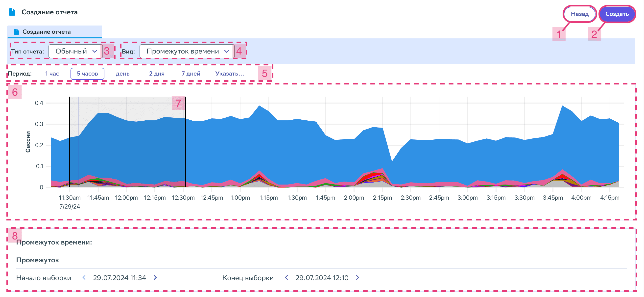Image resolution: width=644 pixels, height=297 pixels.
Task: Click the file icon in the report tab
Action: pos(17,32)
